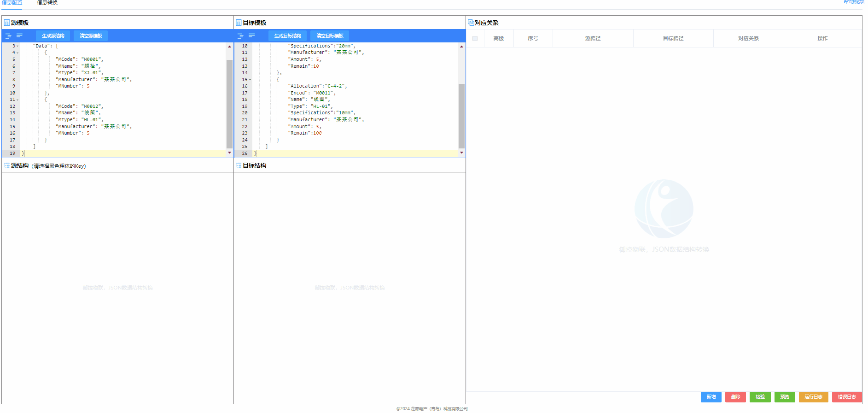The image size is (868, 413).
Task: Click source line "Data": [
Action: (x=45, y=46)
